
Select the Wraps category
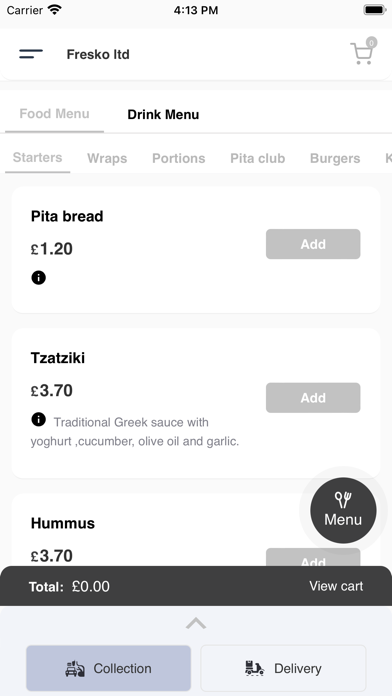(107, 158)
